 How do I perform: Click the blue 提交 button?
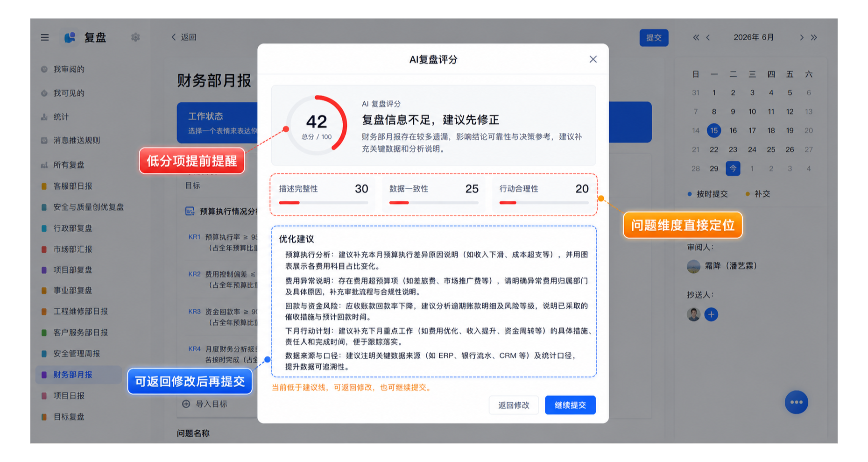point(654,38)
